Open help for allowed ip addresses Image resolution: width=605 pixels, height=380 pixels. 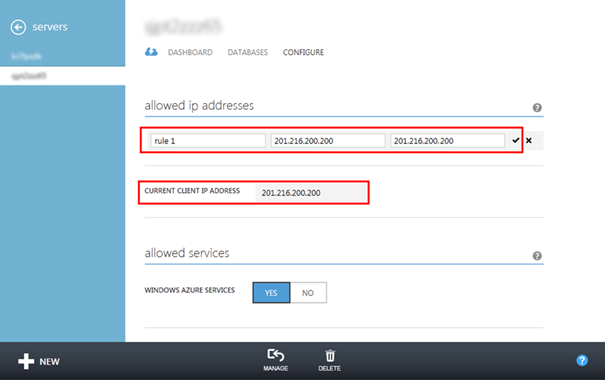537,108
